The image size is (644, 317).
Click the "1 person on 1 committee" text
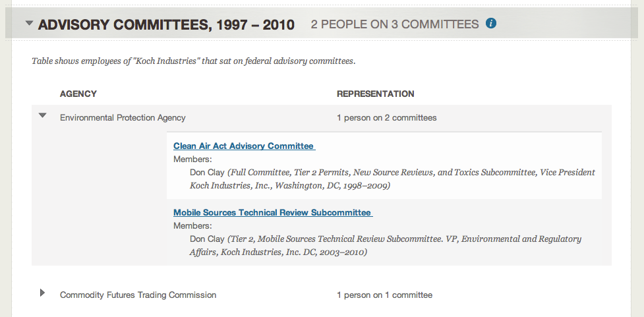(x=384, y=295)
